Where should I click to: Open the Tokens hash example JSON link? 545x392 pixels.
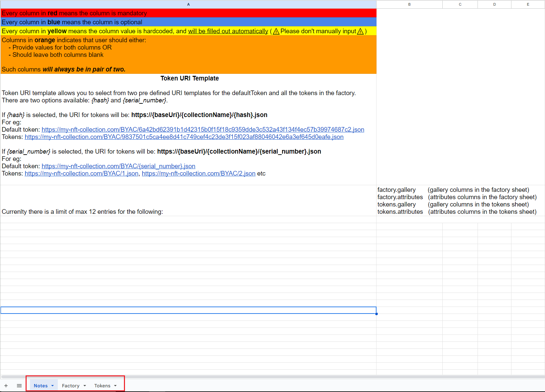coord(184,137)
